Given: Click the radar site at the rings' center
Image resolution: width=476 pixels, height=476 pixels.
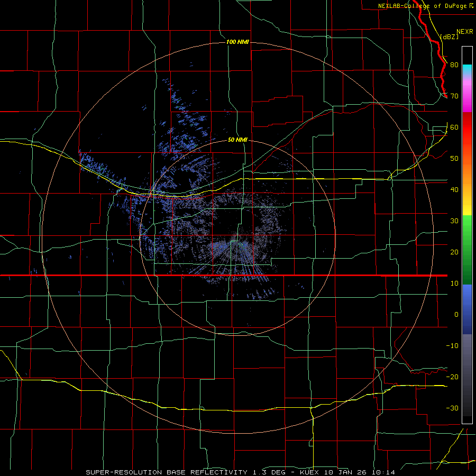Looking at the screenshot, I should click(237, 237).
